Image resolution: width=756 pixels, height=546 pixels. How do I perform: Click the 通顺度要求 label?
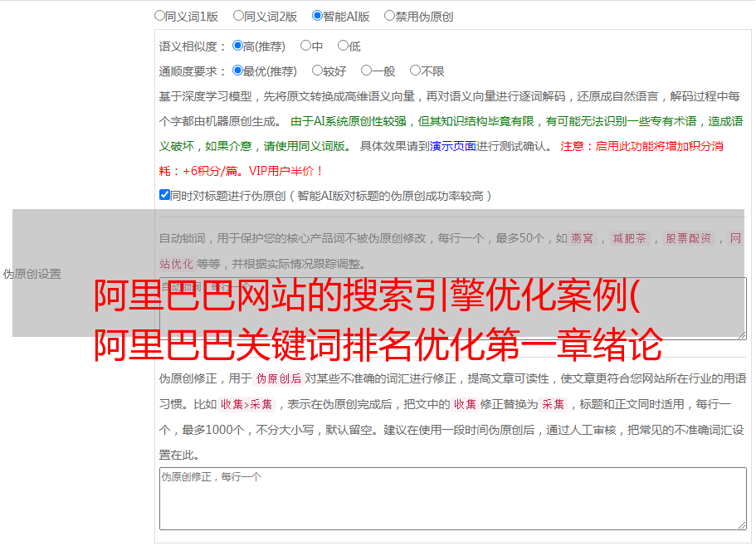[193, 72]
